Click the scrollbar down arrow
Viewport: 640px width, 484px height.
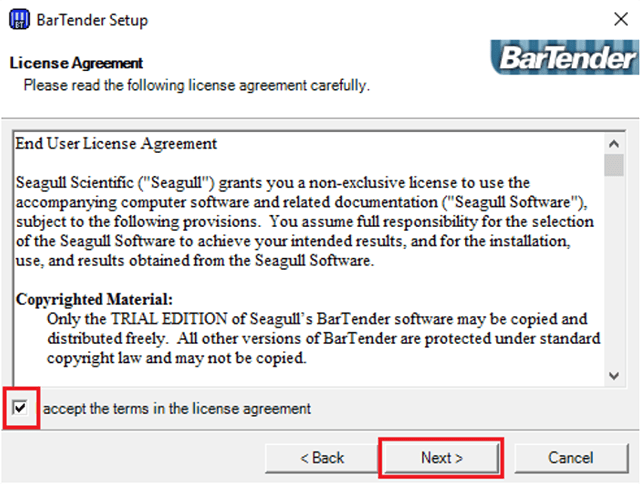pyautogui.click(x=614, y=375)
